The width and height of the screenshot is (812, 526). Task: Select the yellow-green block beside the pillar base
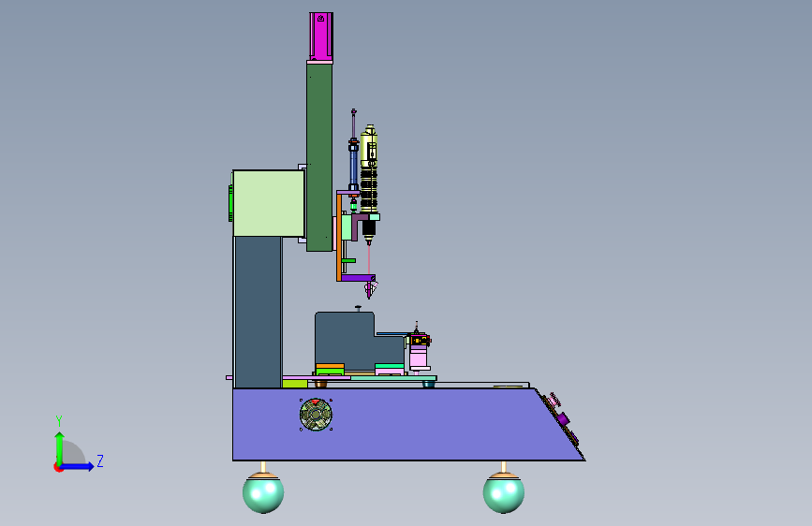(295, 384)
